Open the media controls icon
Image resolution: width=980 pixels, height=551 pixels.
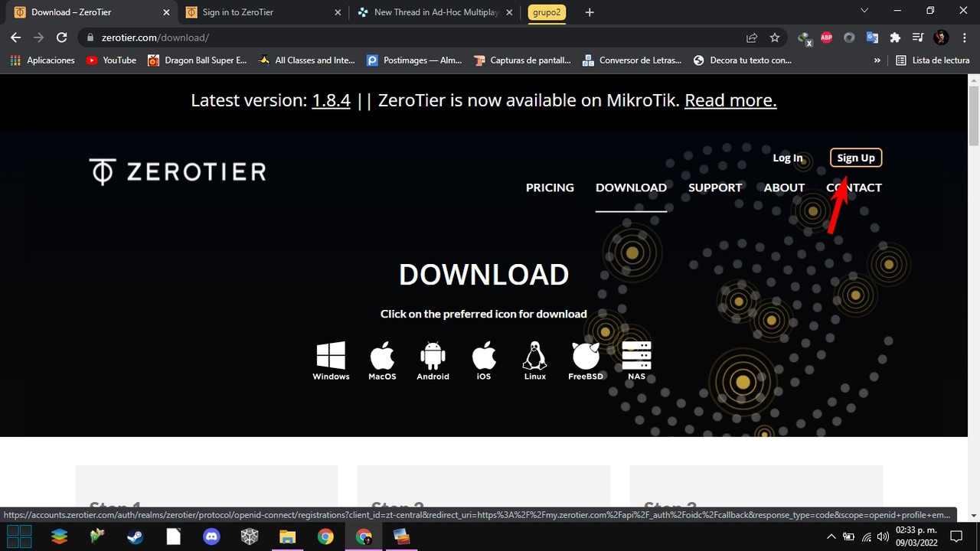point(918,37)
